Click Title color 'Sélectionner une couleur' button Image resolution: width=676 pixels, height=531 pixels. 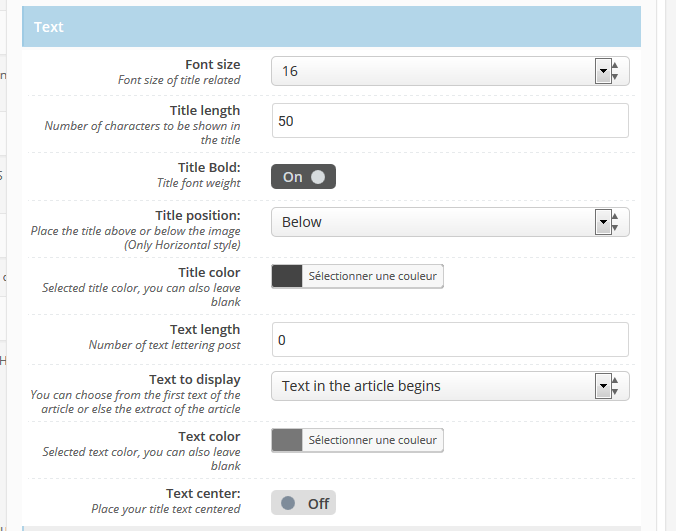(x=372, y=276)
